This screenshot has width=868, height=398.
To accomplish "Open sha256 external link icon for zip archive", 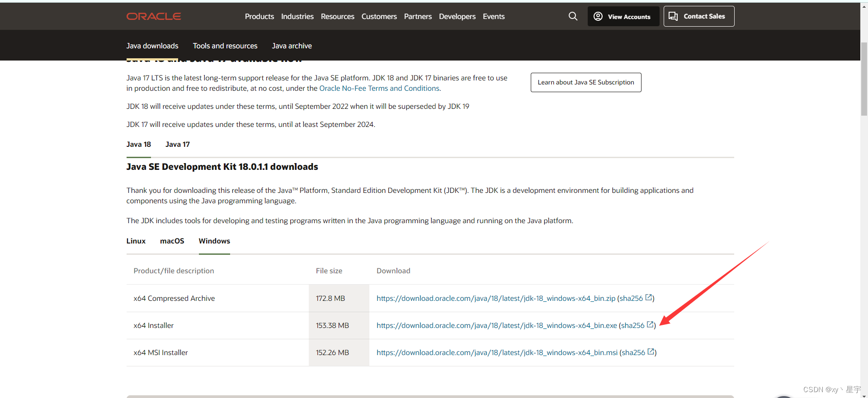I will click(x=649, y=298).
